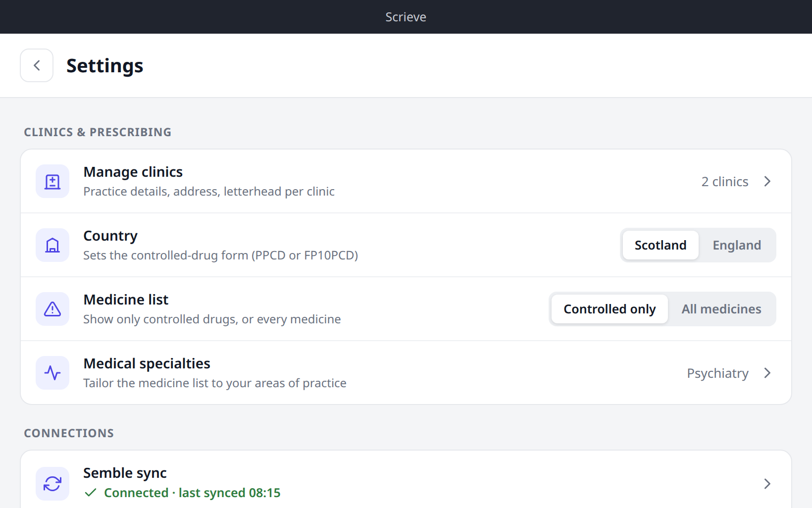Click 'Sets the controlled-drug form' description
Screen dimensions: 812x508
click(x=220, y=255)
